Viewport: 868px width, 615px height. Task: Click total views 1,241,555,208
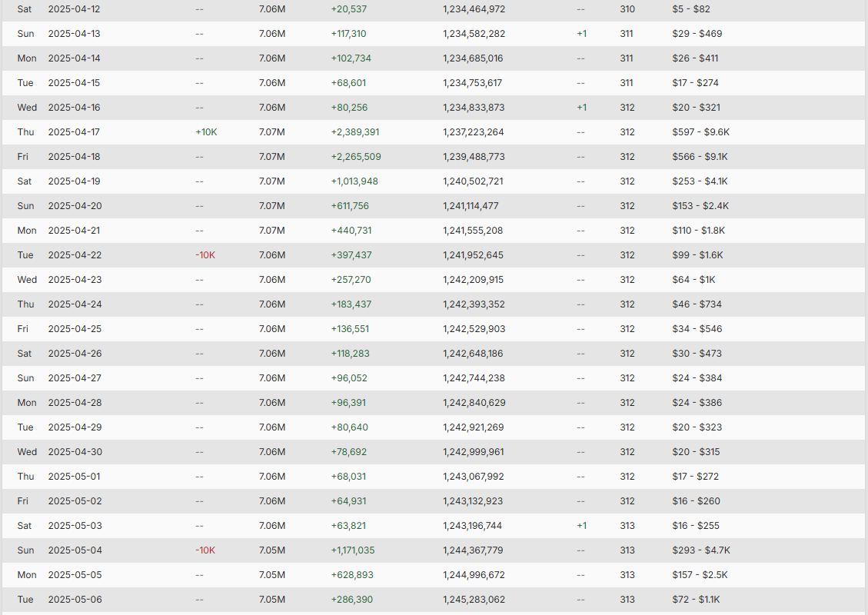tap(473, 231)
